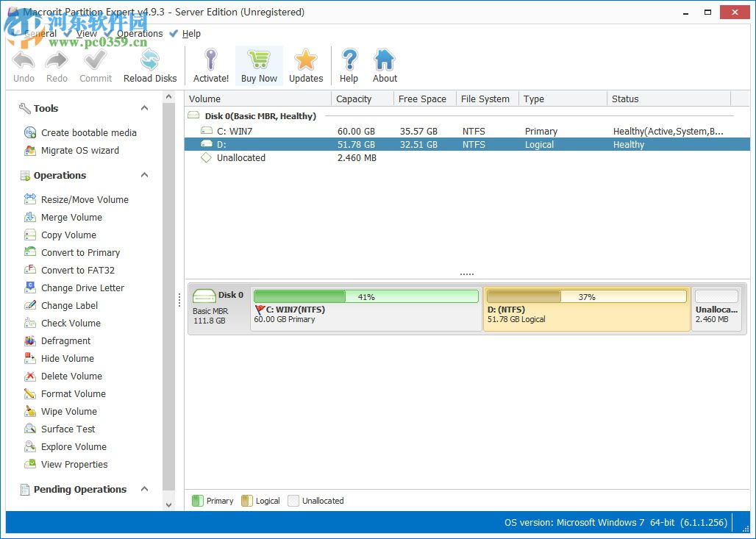Start a Surface Test
Screen dimensions: 756x539
point(65,429)
